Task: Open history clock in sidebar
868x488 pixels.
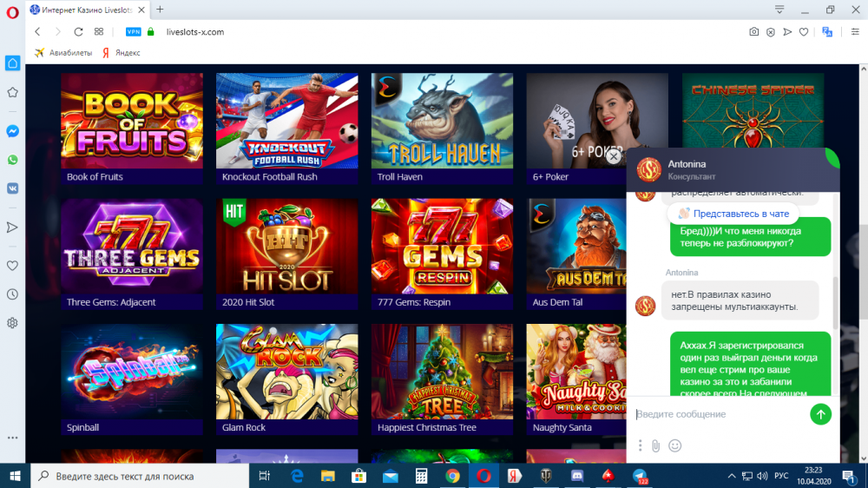Action: [x=12, y=294]
